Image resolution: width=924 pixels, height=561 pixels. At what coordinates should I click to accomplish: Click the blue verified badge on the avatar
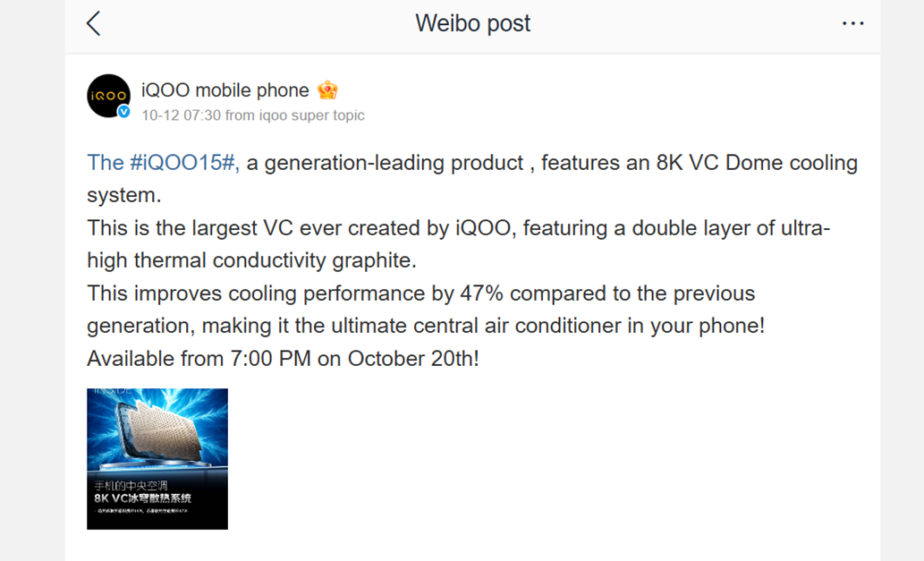(123, 113)
